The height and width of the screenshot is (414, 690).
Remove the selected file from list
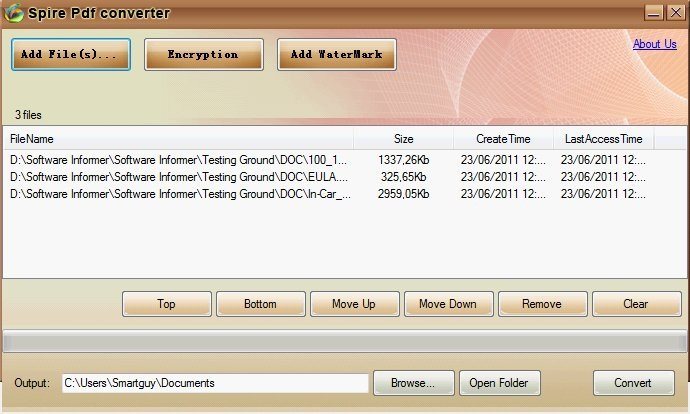[542, 304]
